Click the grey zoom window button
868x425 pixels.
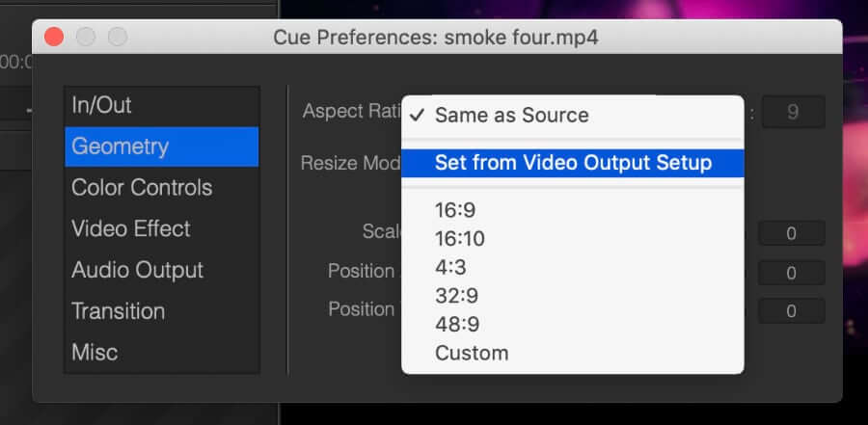pyautogui.click(x=118, y=37)
